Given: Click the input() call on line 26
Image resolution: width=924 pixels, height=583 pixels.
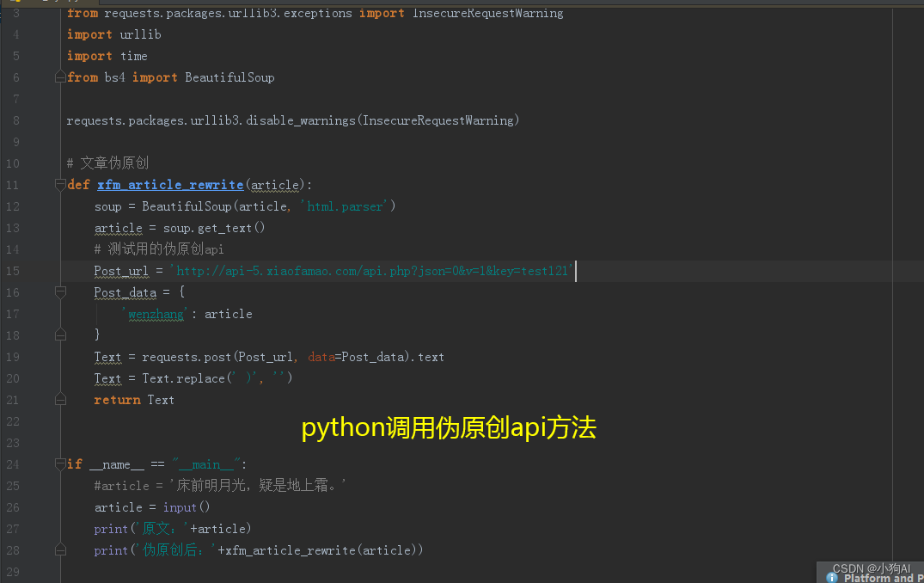Looking at the screenshot, I should [x=187, y=507].
